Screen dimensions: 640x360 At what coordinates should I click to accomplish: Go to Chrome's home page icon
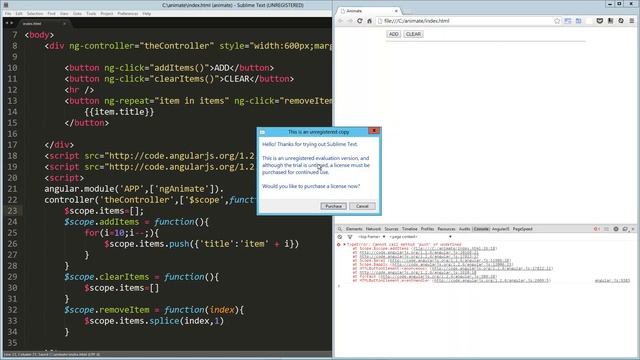click(369, 21)
